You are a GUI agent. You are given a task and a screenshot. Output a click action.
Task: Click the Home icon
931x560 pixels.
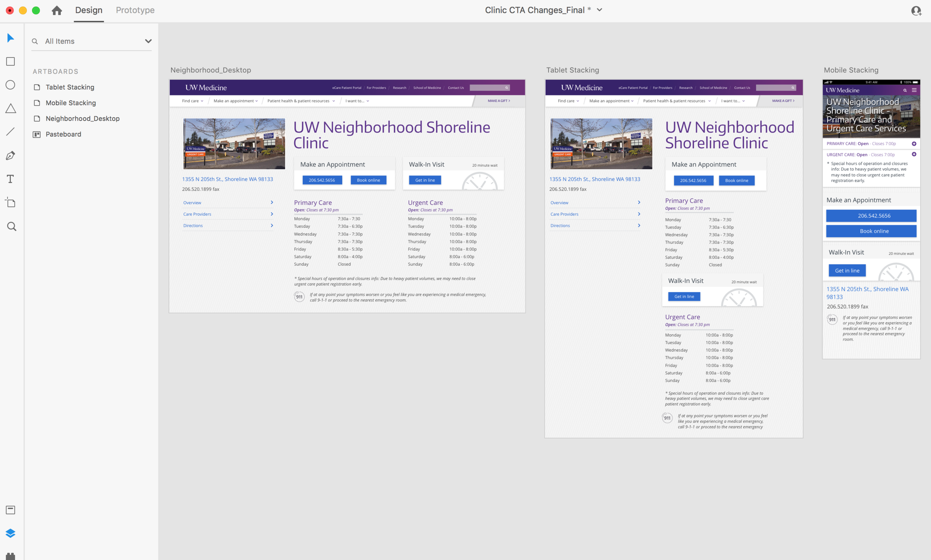point(57,10)
